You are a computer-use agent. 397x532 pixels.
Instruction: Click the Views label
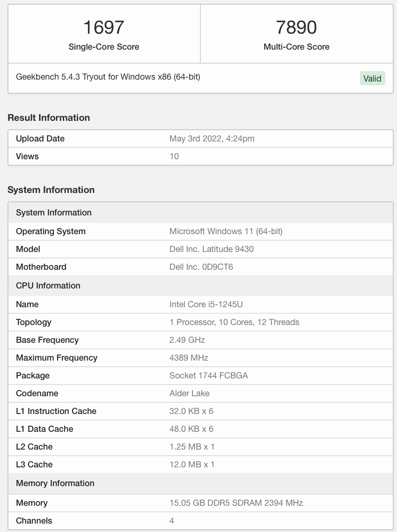[x=27, y=156]
